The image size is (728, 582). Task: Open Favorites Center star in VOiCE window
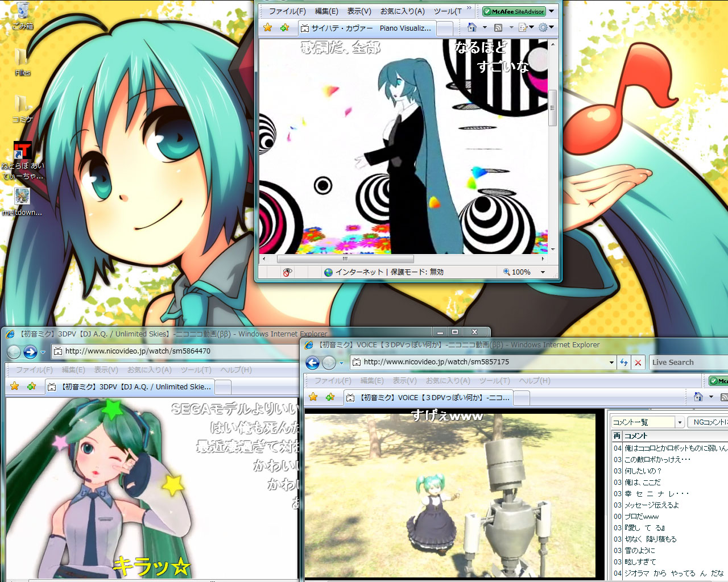(313, 397)
